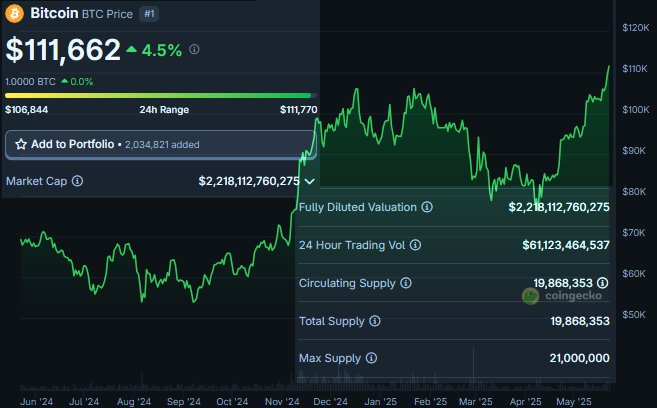Click the Jan '25 date axis label
Viewport: 657px width, 408px height.
[380, 402]
